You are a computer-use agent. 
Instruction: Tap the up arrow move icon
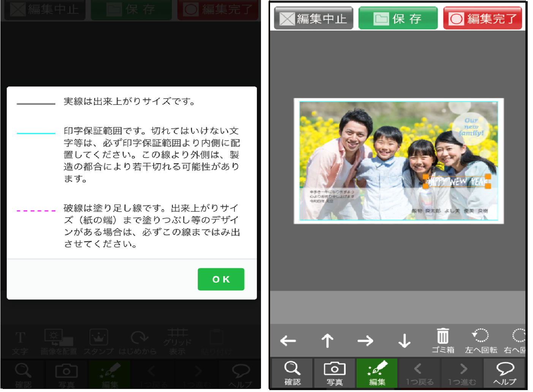point(327,341)
